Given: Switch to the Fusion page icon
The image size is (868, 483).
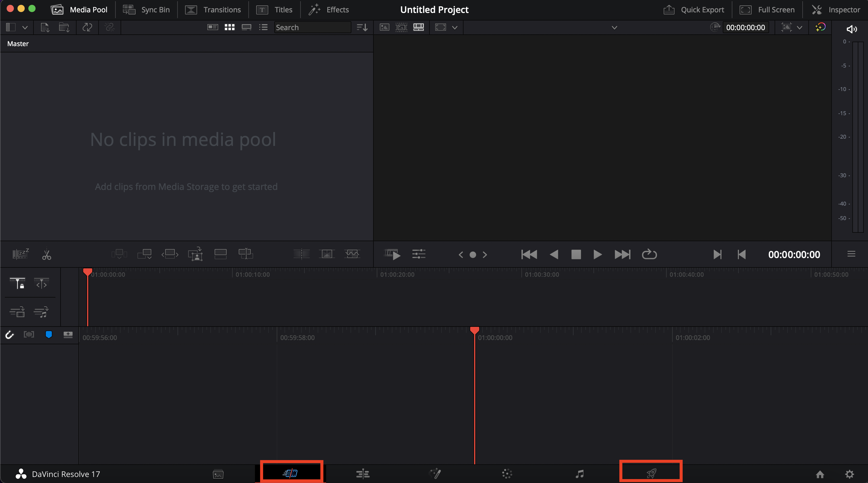Looking at the screenshot, I should [435, 474].
